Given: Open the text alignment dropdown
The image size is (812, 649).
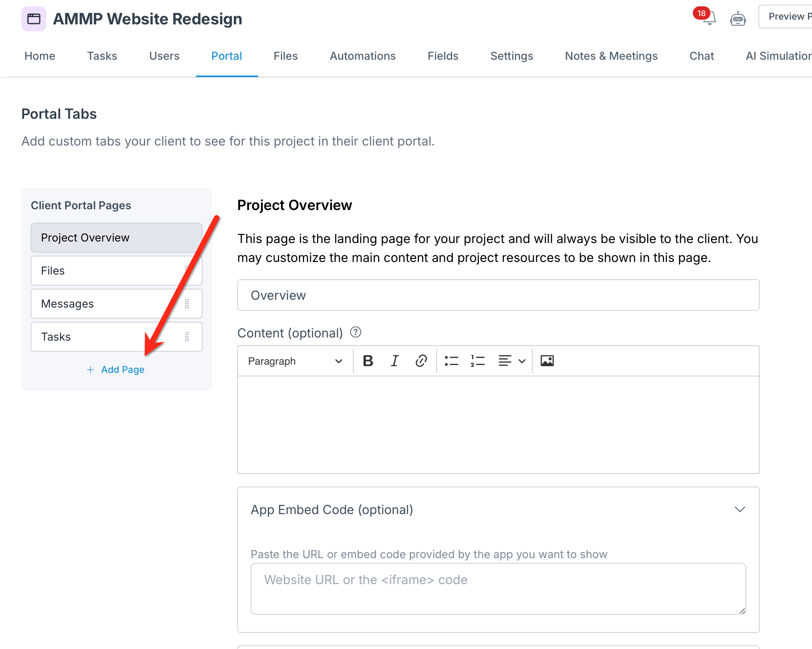Looking at the screenshot, I should pos(511,361).
